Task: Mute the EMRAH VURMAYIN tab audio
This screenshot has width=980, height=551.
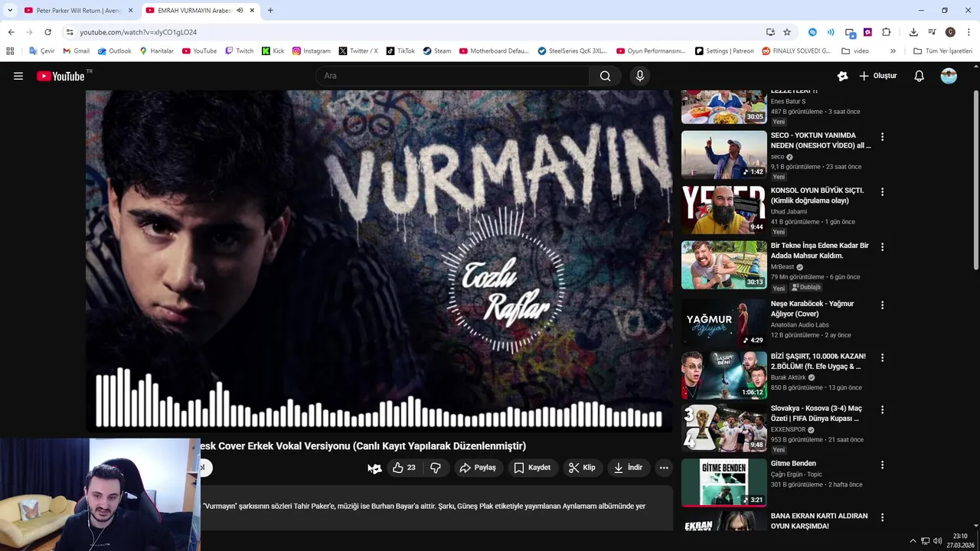Action: [240, 11]
